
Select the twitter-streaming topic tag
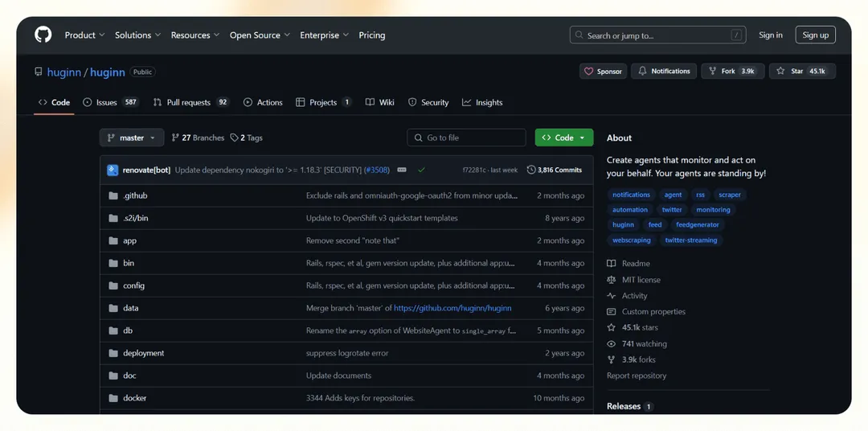tap(691, 240)
